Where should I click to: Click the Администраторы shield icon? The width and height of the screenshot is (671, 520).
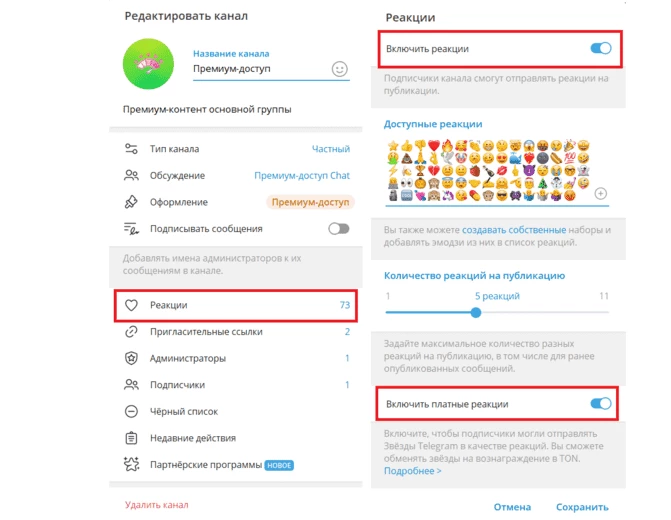[131, 358]
